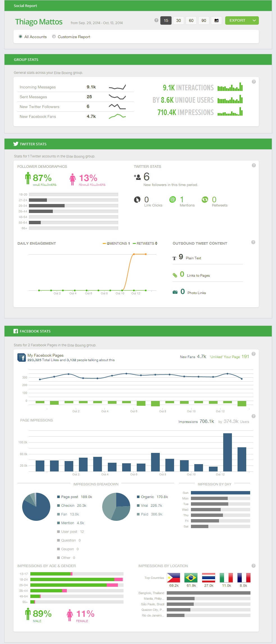Click the Twitter bird icon in header
Viewport: 276px width, 644px height.
16,144
